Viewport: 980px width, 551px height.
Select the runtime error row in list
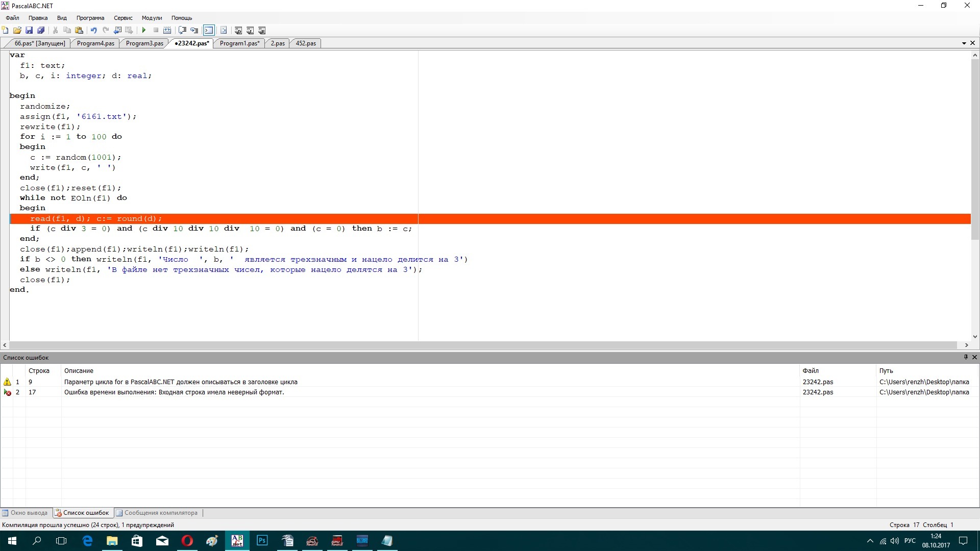174,392
